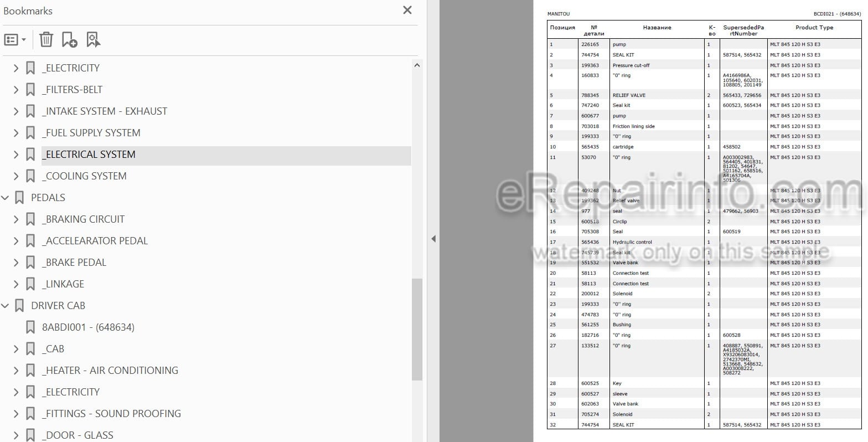
Task: Click the bookmark icon beside _FUEL SUPPLY SYSTEM
Action: click(30, 133)
